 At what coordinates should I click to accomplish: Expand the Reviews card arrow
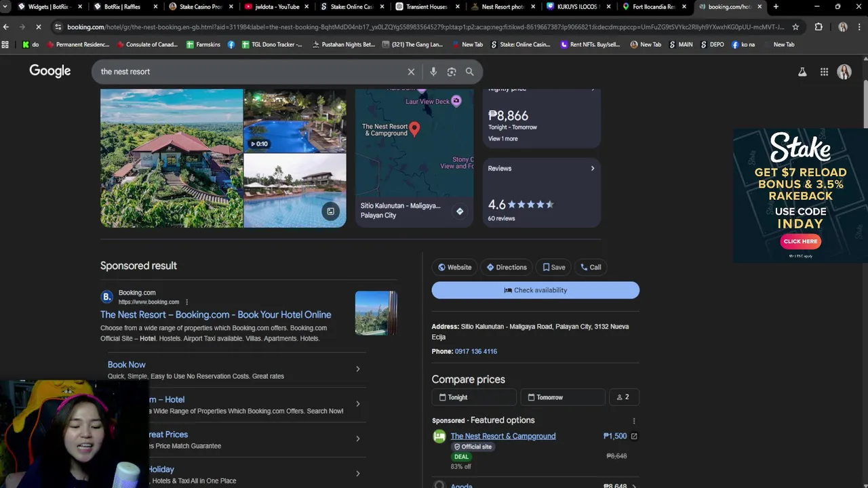pos(593,168)
